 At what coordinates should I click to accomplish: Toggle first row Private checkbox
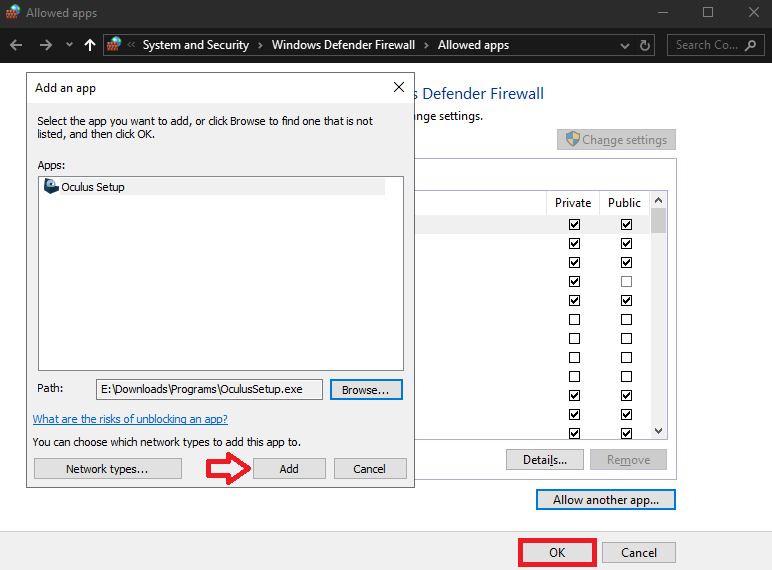[574, 224]
